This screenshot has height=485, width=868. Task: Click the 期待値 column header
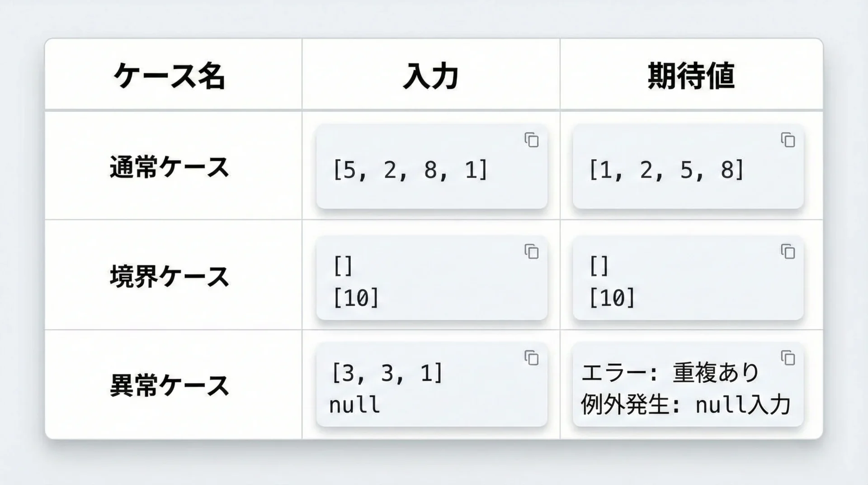691,76
